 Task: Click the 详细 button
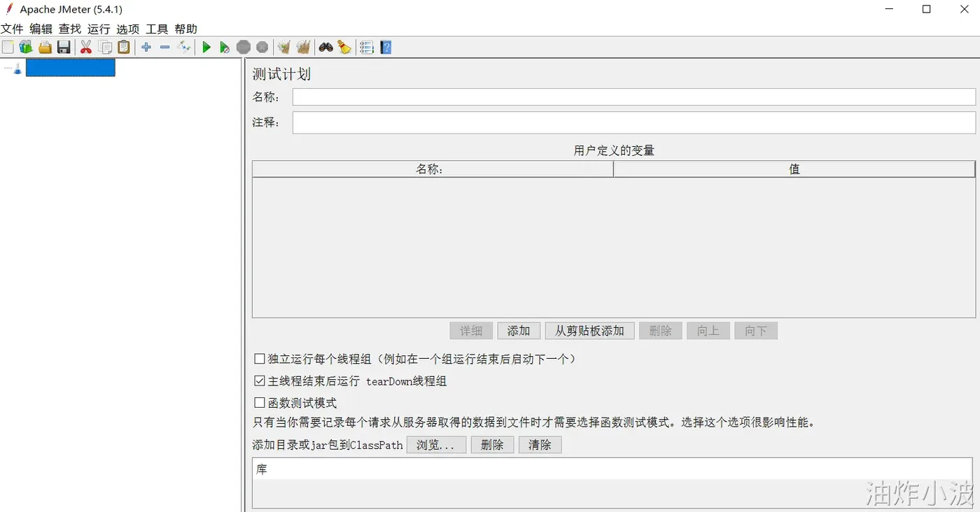click(x=471, y=331)
